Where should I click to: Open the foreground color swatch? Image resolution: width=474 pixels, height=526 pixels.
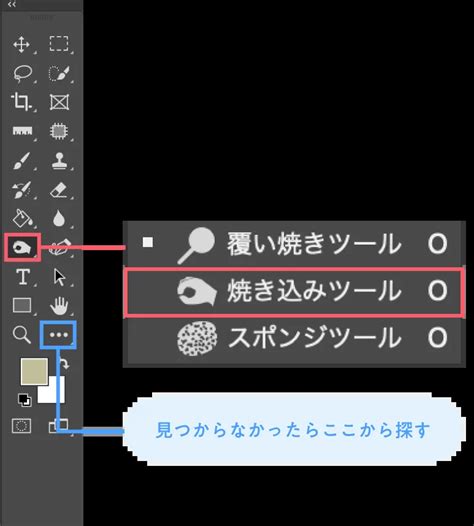pyautogui.click(x=34, y=371)
